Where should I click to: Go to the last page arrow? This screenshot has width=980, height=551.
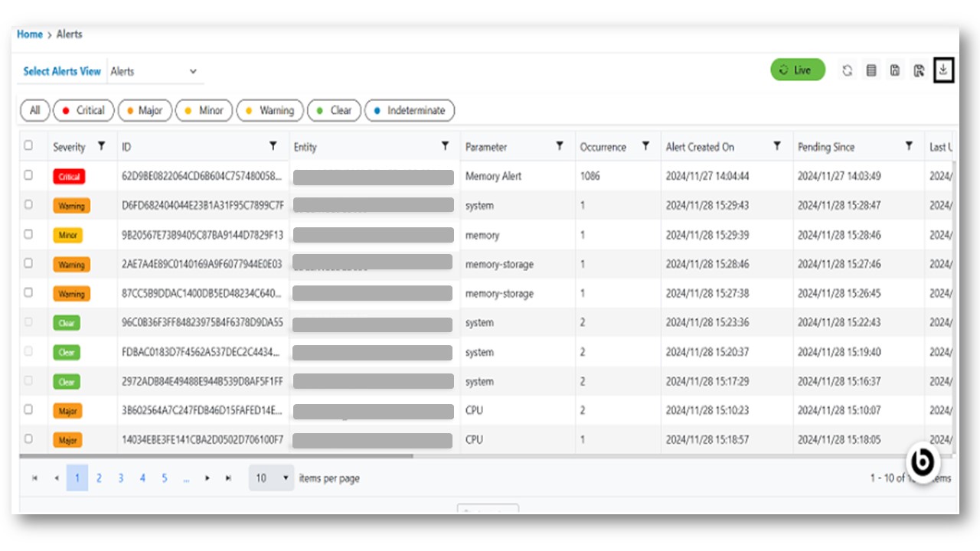click(x=228, y=478)
